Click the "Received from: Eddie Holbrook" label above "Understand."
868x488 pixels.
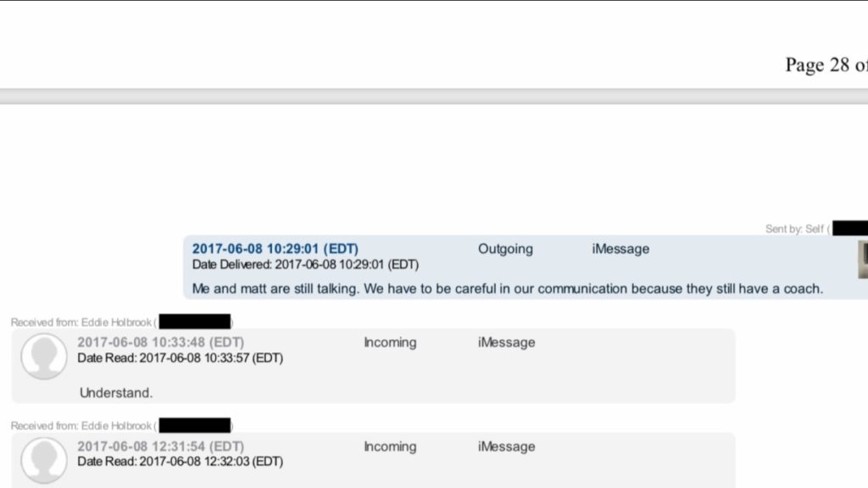(83, 322)
